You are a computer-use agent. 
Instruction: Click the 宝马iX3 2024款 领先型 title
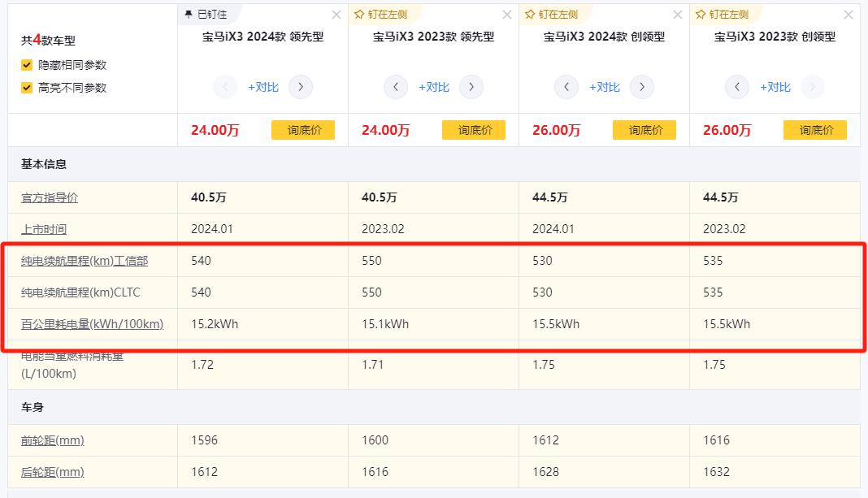(263, 37)
